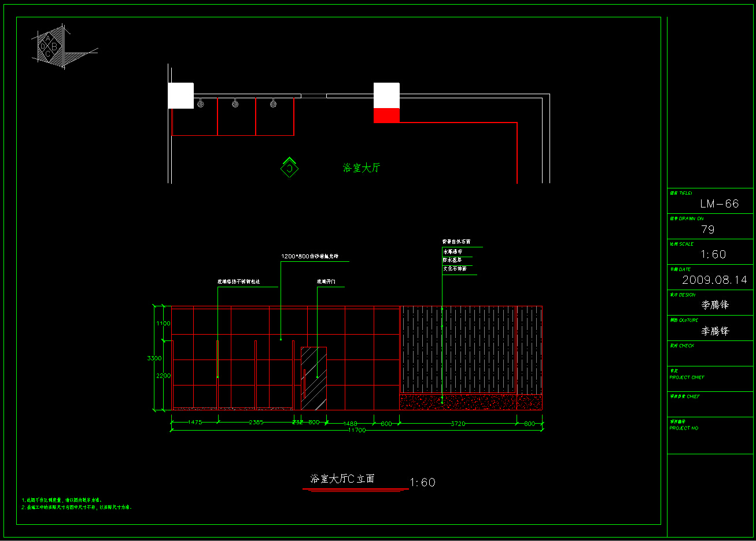Select the 3300 vertical dimension text
Screen dimensions: 756x541
pyautogui.click(x=154, y=358)
